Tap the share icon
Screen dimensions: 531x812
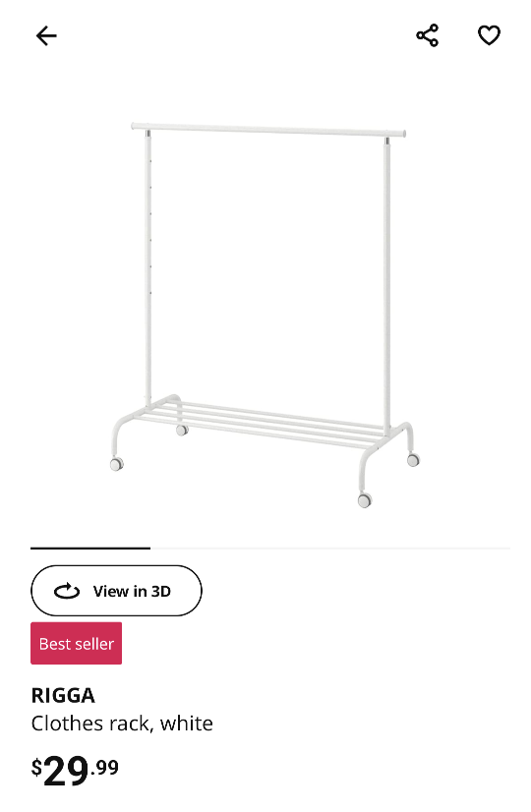coord(428,35)
